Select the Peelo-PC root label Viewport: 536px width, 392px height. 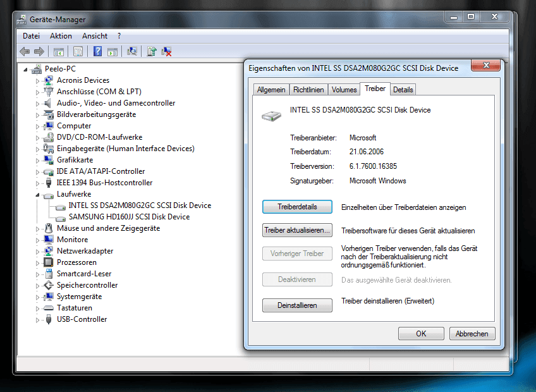pos(60,69)
